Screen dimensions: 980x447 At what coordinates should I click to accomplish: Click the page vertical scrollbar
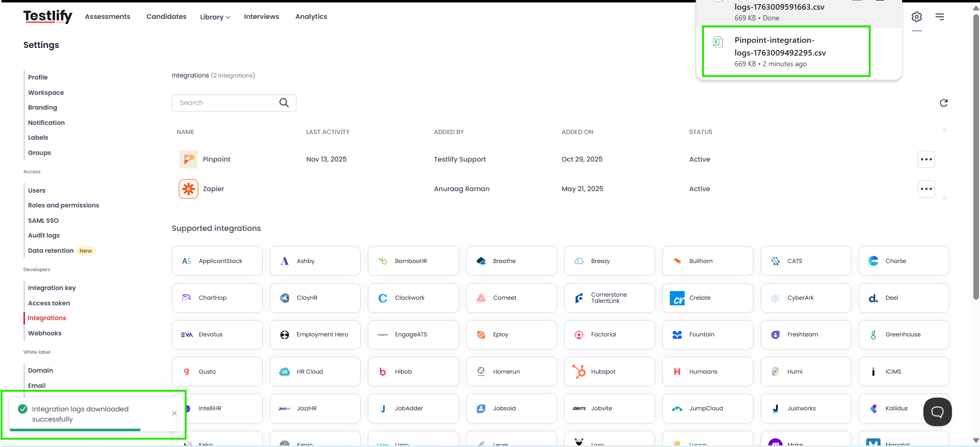pos(976,158)
